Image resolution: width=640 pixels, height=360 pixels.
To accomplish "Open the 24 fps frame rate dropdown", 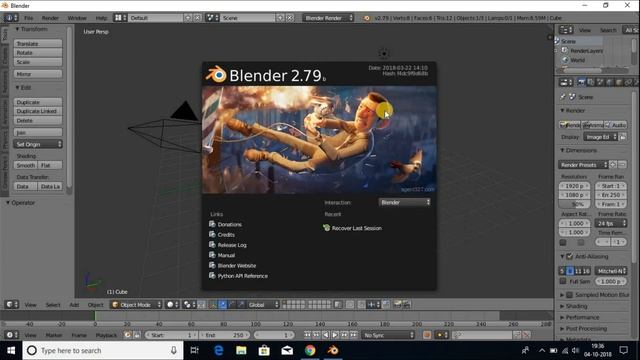I will [611, 223].
